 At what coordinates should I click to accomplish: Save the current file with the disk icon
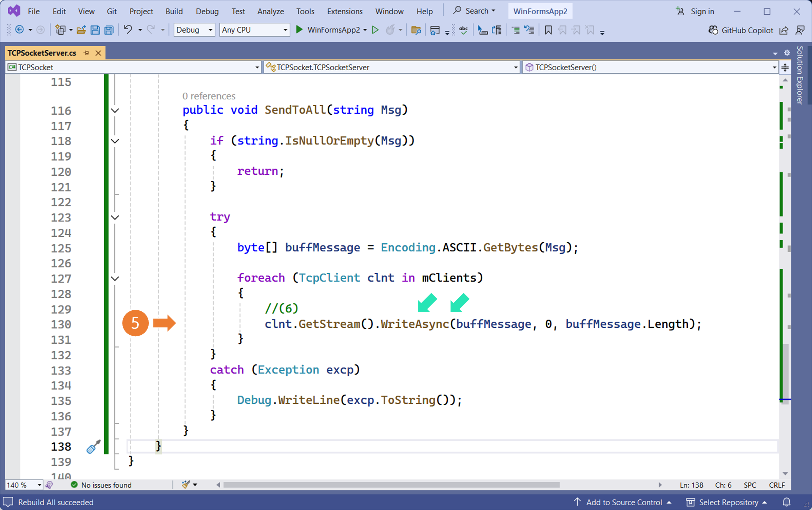[x=95, y=30]
